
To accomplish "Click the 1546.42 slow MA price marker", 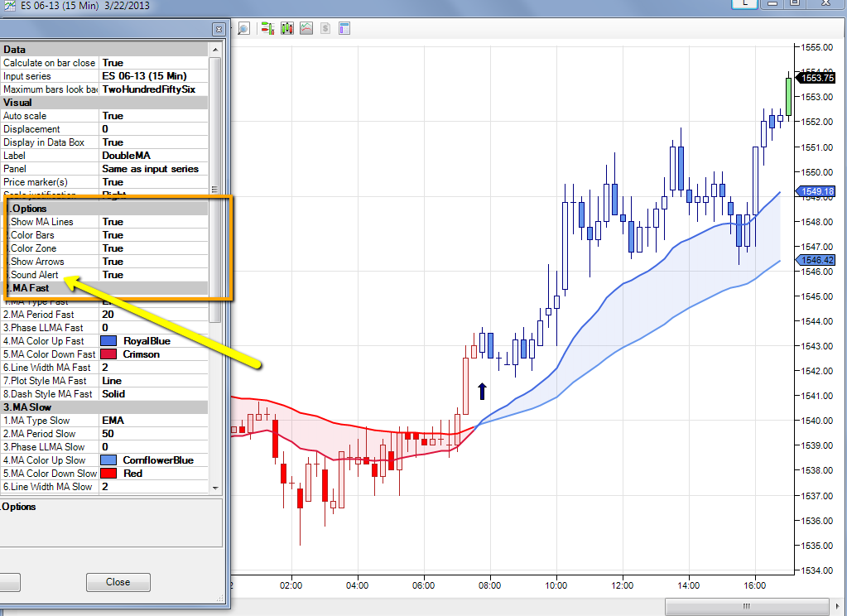I will (x=817, y=261).
